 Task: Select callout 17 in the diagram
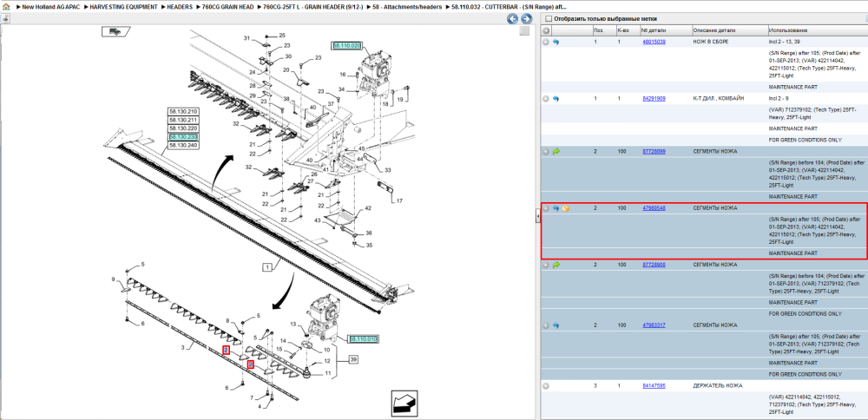coord(399,200)
